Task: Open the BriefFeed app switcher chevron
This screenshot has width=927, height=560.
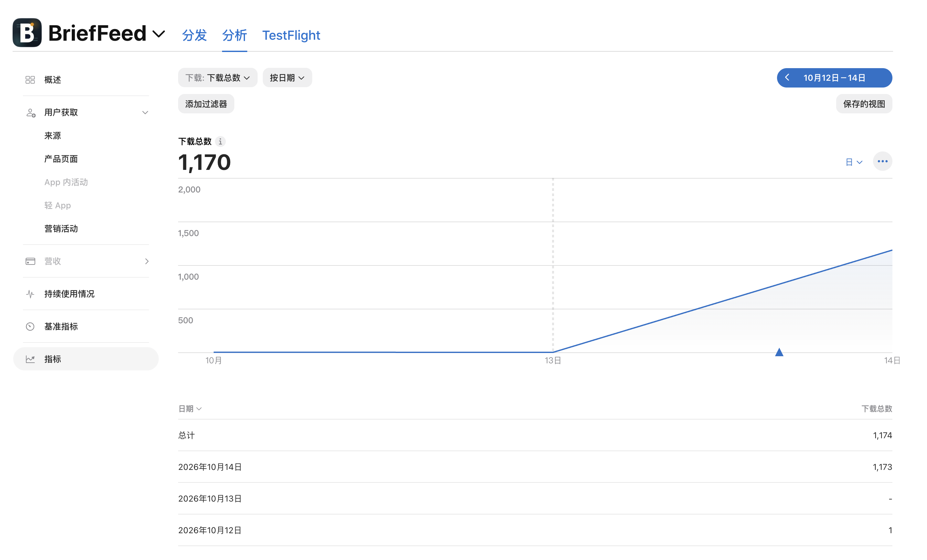Action: [159, 34]
